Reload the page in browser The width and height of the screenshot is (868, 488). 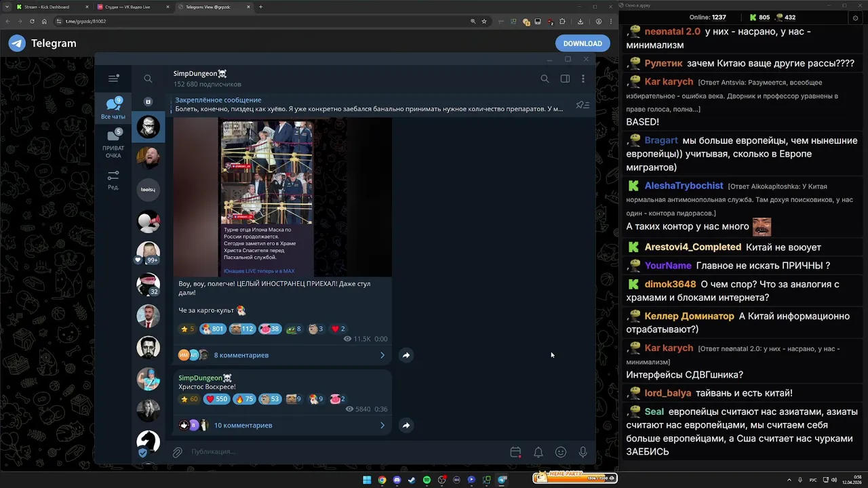(x=32, y=21)
